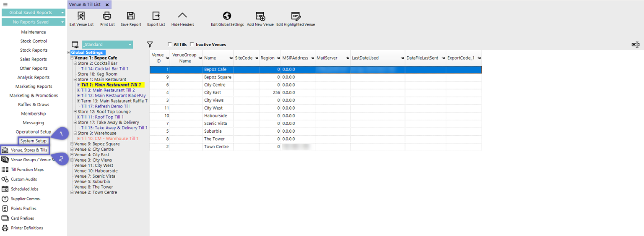Select Store 18: Keg Room
Screen dimensions: 644x236
98,74
